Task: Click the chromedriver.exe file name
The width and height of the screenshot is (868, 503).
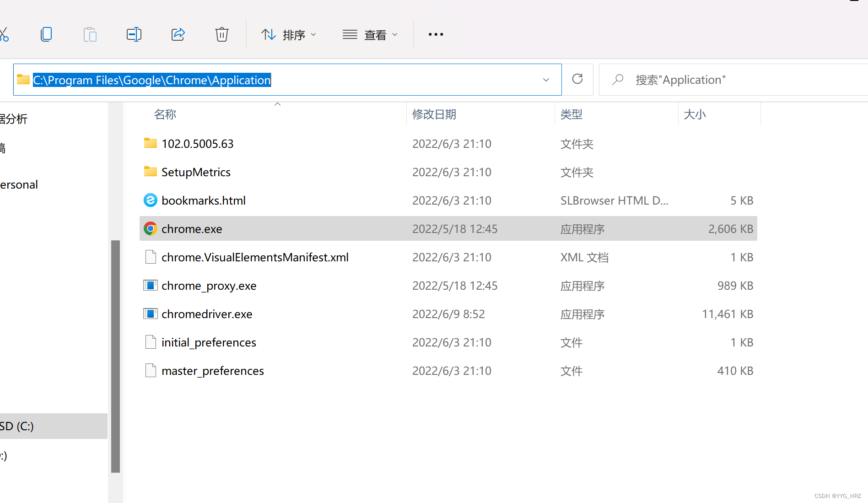Action: click(207, 314)
